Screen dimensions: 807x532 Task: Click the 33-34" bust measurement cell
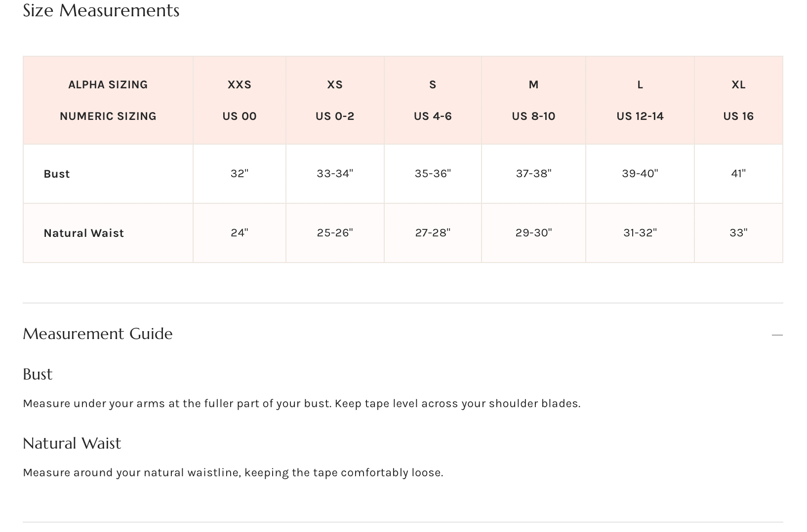[x=335, y=174]
